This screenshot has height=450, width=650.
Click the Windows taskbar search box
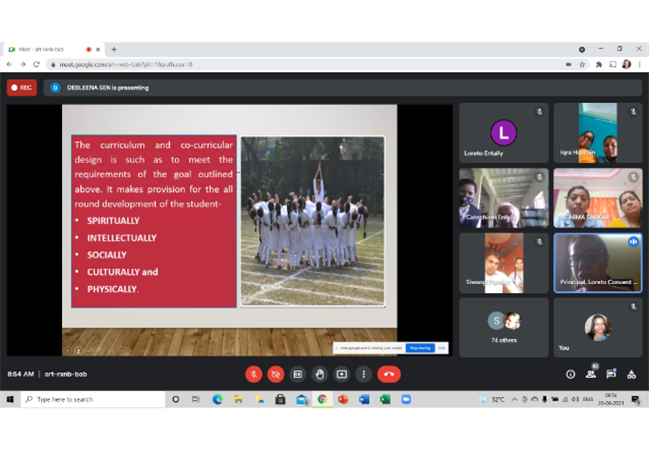click(93, 399)
